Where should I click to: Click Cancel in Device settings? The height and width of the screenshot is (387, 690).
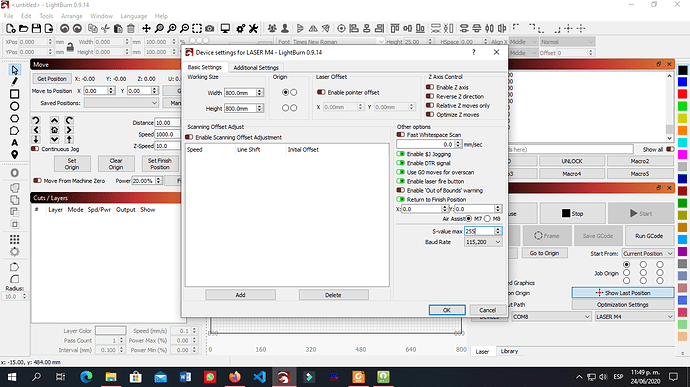tap(487, 310)
